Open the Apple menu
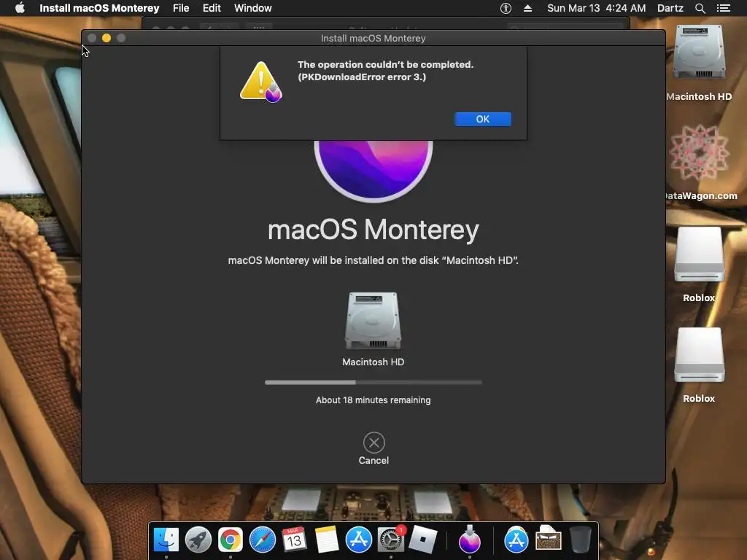747x560 pixels. click(20, 8)
